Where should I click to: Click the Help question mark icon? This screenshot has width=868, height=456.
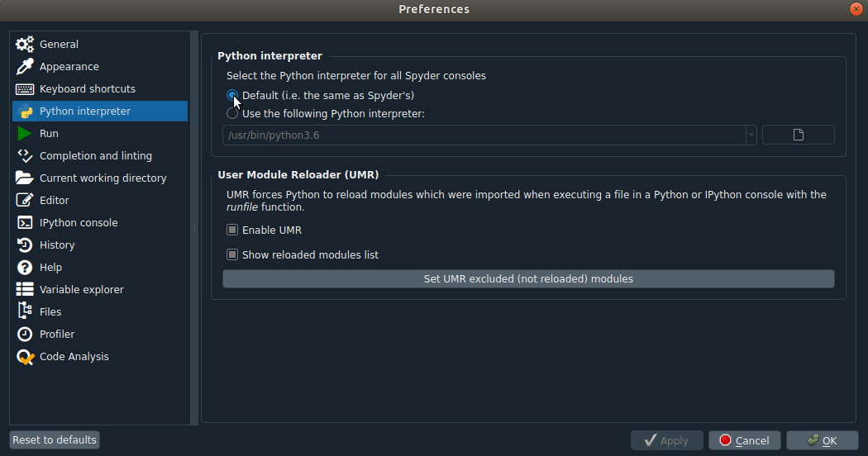[25, 268]
